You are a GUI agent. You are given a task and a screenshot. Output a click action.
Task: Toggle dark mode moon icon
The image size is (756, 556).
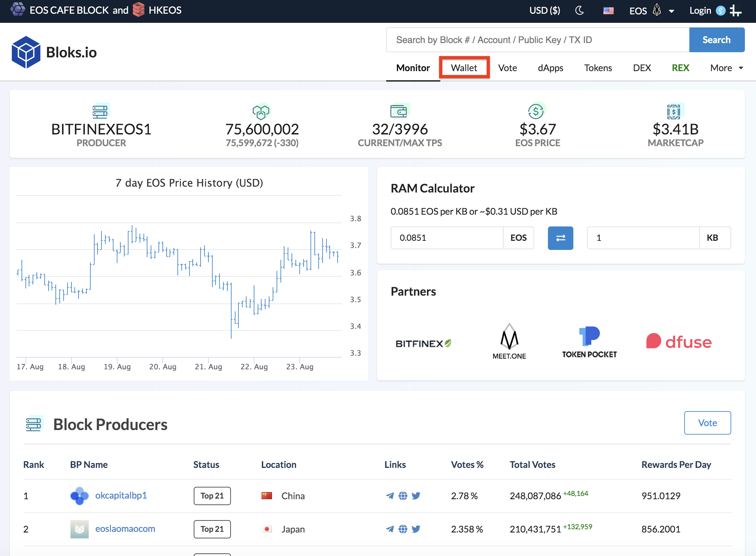[579, 10]
